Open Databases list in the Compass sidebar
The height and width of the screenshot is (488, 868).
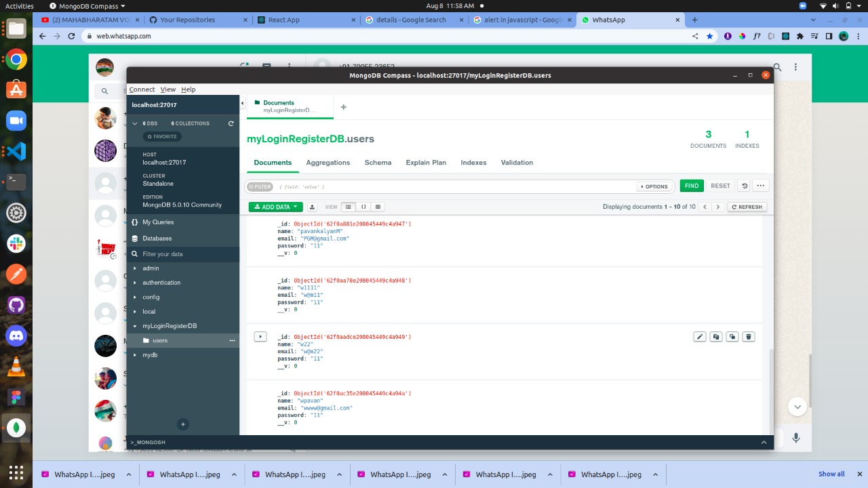(183, 239)
